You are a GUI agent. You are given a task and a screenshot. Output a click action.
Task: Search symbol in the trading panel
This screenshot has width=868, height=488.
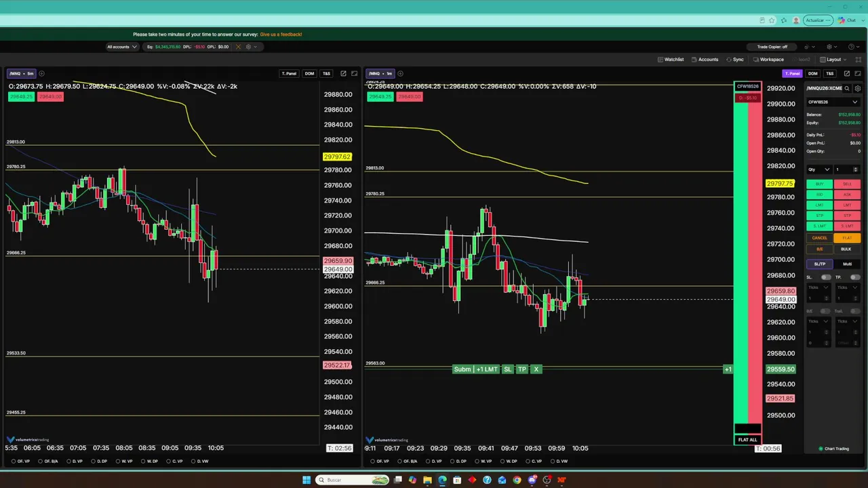[847, 88]
